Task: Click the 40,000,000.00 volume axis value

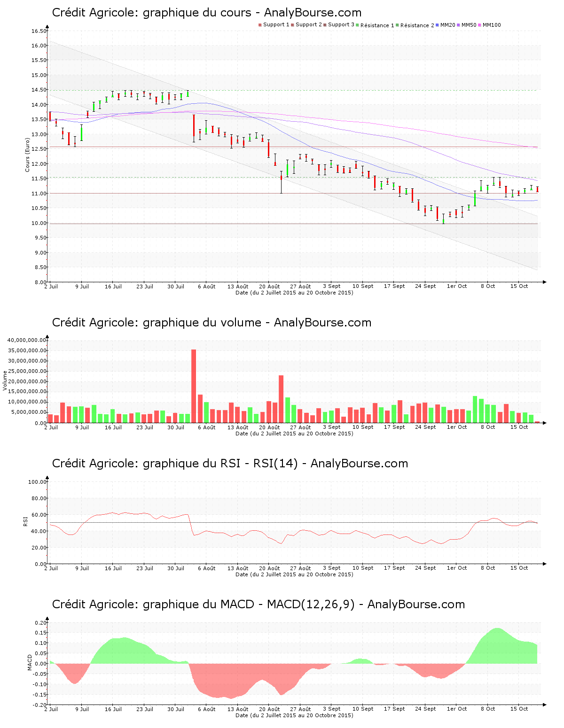Action: pyautogui.click(x=27, y=340)
